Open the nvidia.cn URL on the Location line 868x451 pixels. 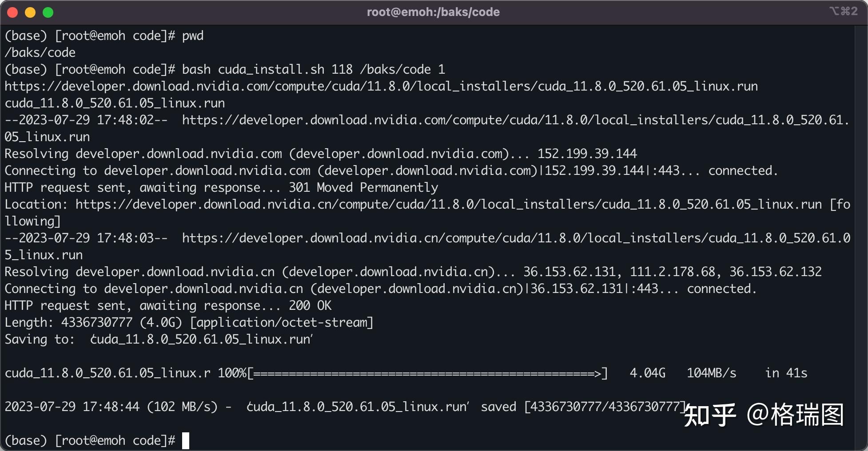point(449,204)
